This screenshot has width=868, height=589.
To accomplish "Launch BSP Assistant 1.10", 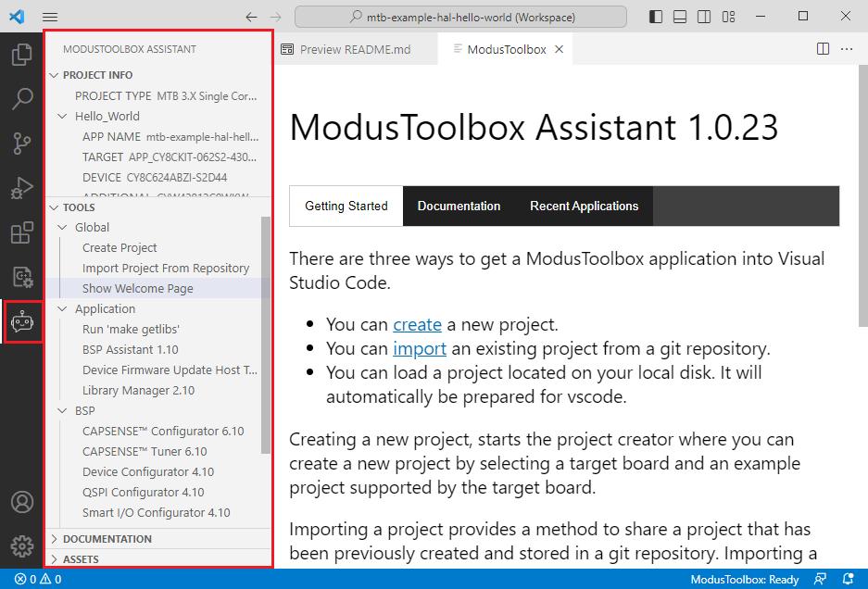I will pos(130,350).
